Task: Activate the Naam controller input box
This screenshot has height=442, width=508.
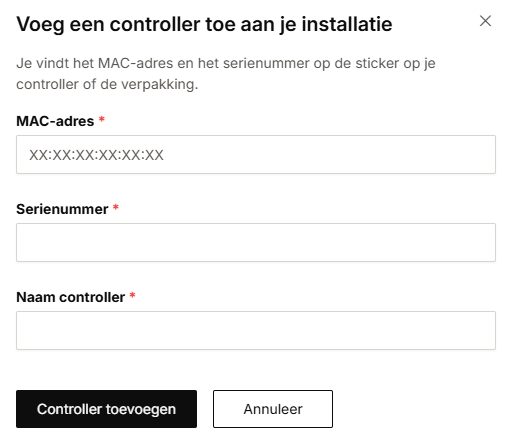Action: 256,330
